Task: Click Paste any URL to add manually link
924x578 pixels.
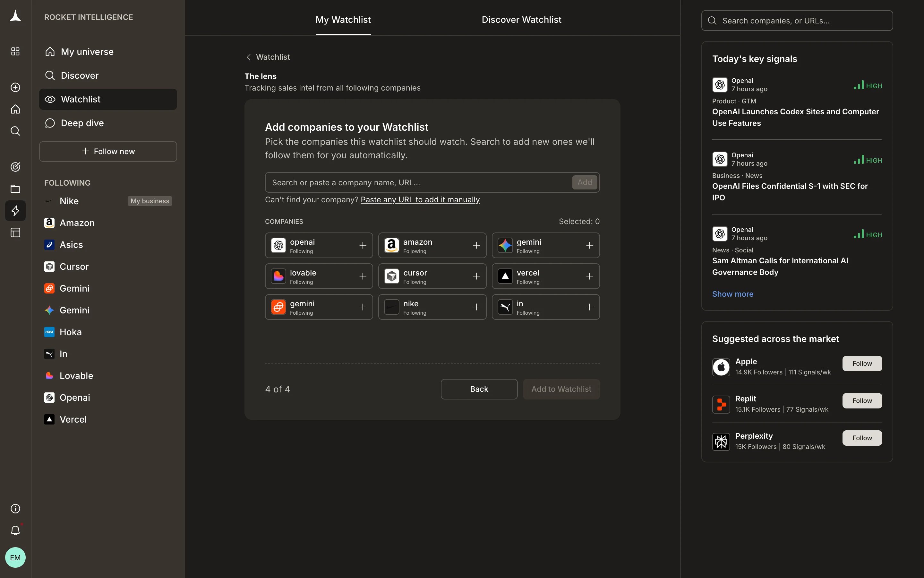Action: (x=420, y=199)
